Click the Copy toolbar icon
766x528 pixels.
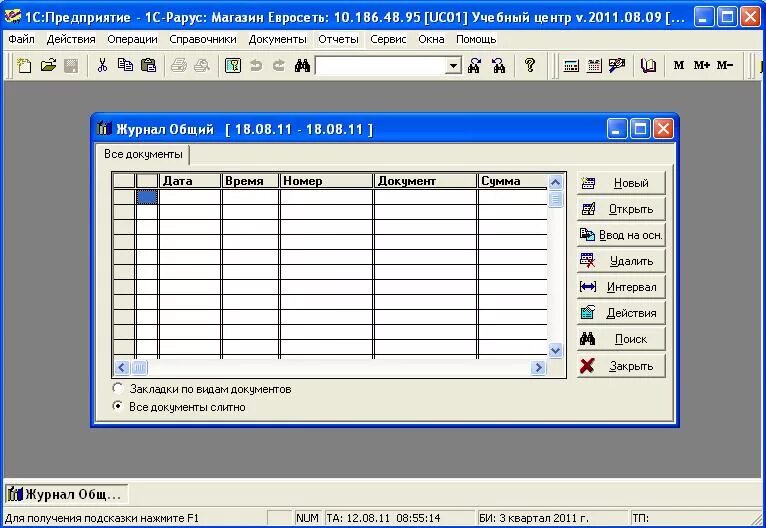click(126, 65)
